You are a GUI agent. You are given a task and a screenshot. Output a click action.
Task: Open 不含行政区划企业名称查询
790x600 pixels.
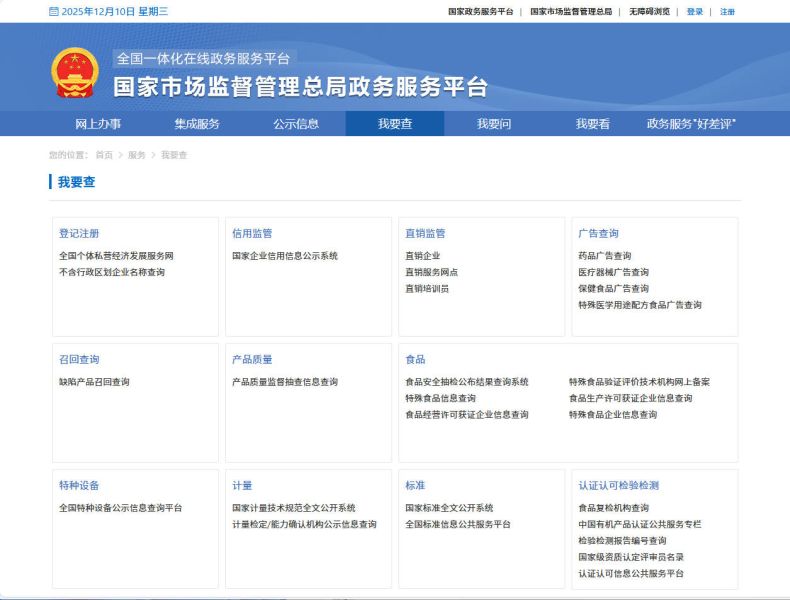[112, 272]
